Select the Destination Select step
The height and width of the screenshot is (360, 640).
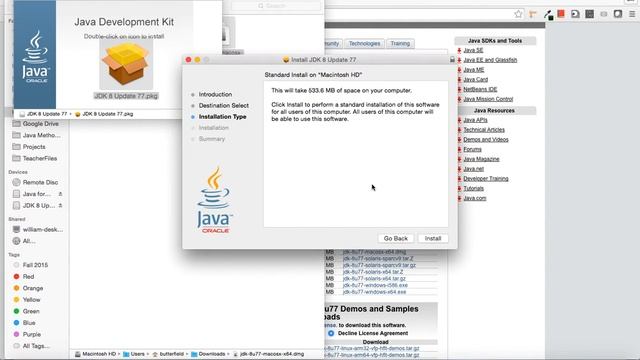coord(223,105)
